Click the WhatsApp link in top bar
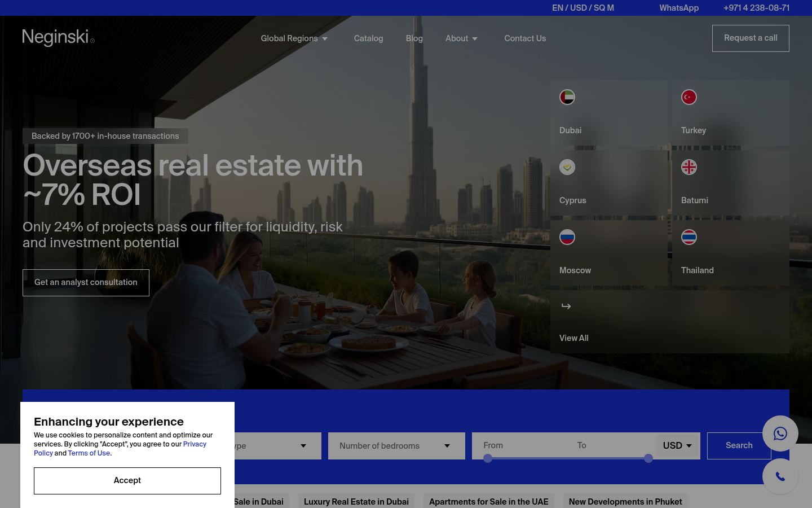 (x=679, y=8)
